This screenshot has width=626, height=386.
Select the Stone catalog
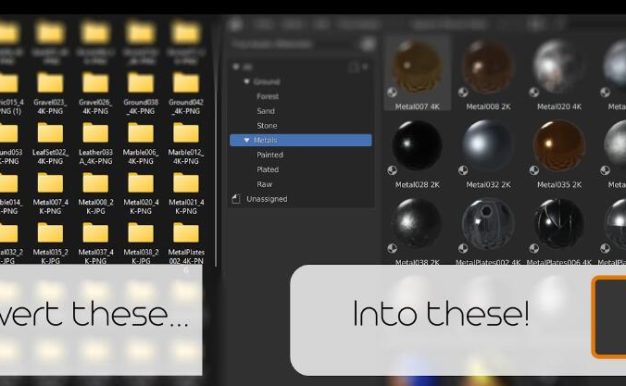tap(267, 126)
